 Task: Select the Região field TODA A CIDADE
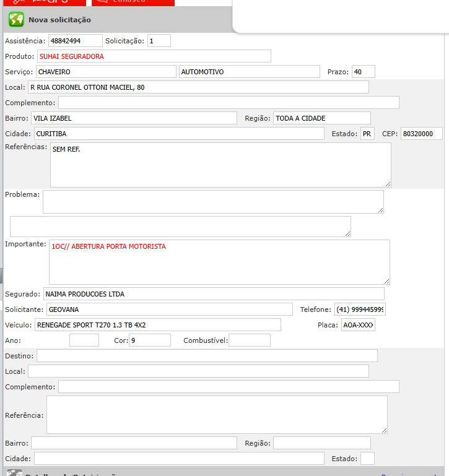(x=321, y=118)
